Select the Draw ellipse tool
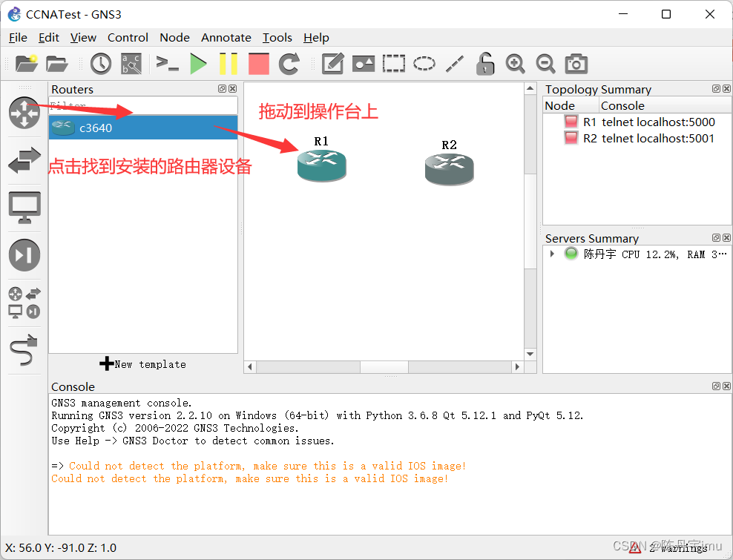Screen dimensions: 733x560 click(x=424, y=64)
